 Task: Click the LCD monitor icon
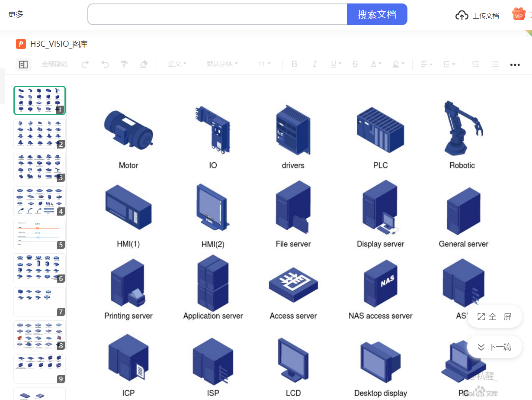[293, 360]
